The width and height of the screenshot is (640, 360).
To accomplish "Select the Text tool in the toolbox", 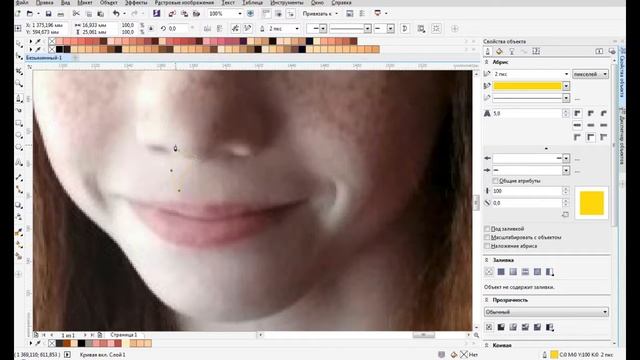I will coord(19,163).
